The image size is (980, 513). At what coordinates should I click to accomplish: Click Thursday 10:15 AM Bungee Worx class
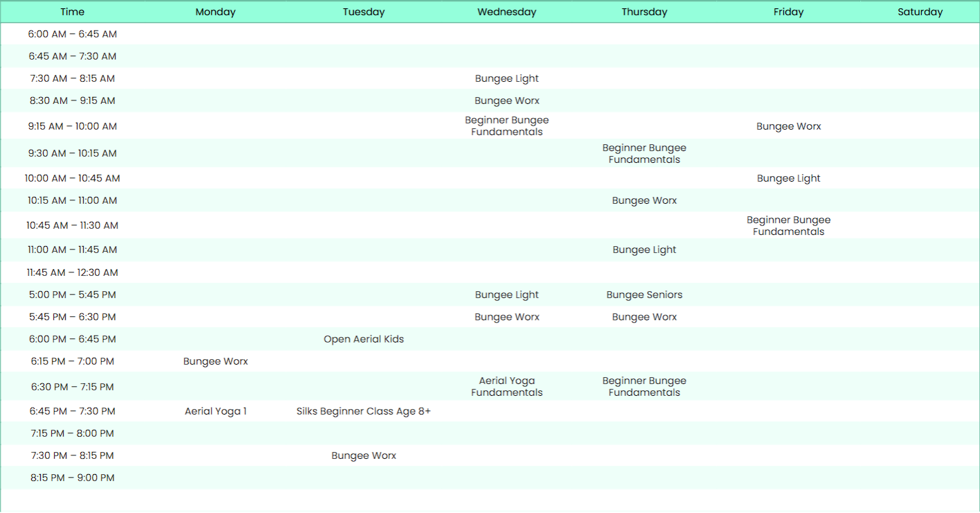pos(644,200)
